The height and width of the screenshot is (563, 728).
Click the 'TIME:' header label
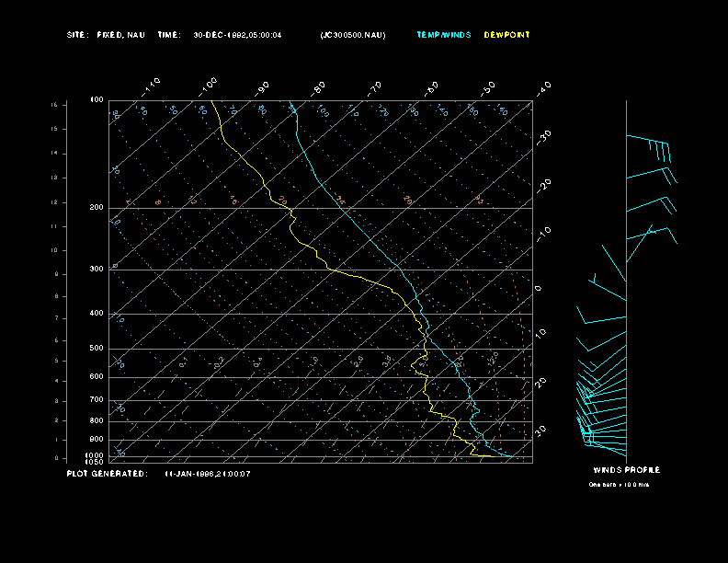pyautogui.click(x=169, y=35)
